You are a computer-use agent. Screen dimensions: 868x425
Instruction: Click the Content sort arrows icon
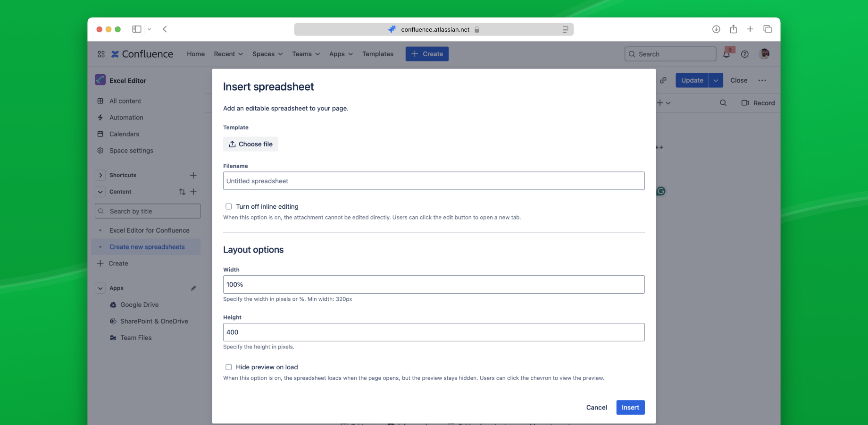(182, 192)
